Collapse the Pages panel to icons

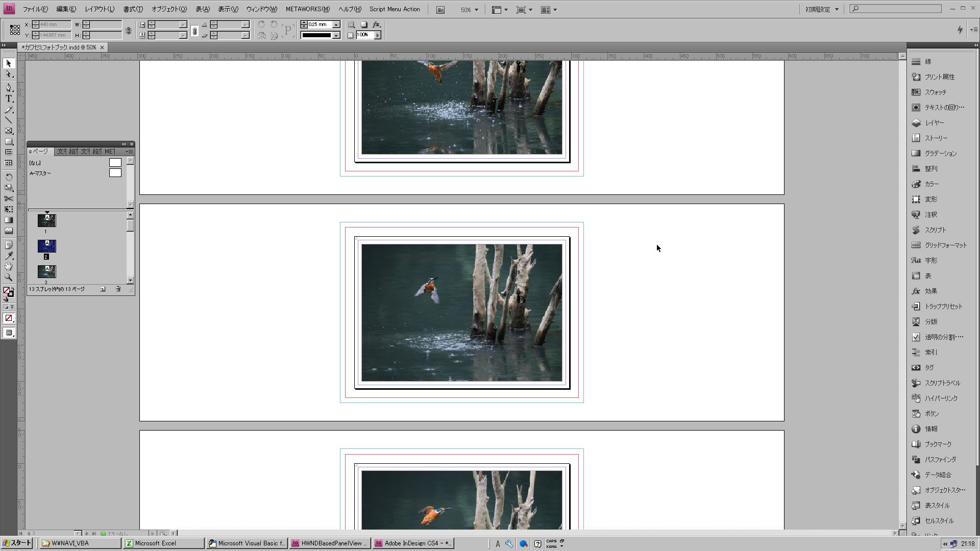124,144
